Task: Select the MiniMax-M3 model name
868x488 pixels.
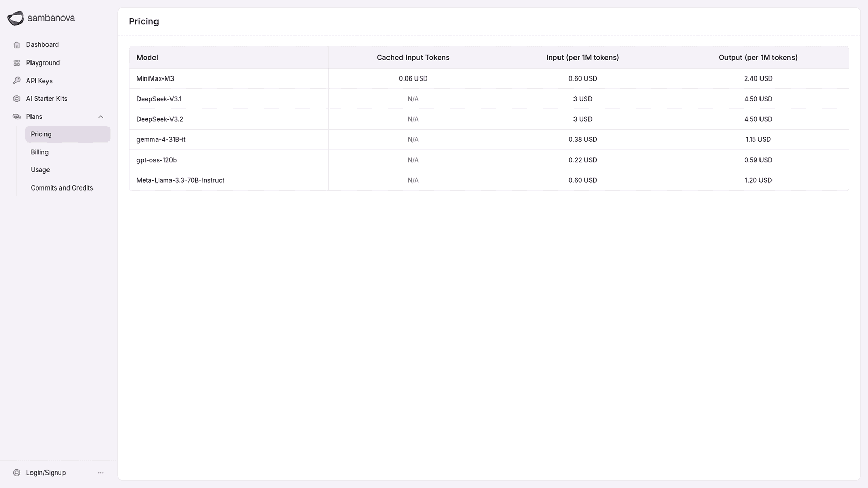Action: 155,78
